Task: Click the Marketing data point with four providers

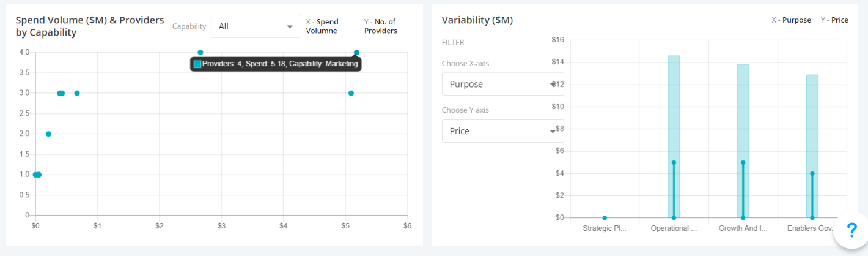Action: pos(356,53)
